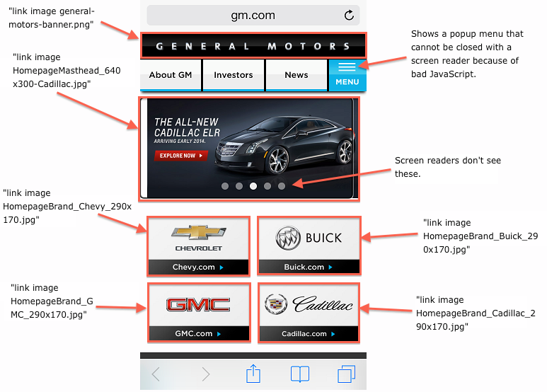
Task: Click the HomepageBrand_Chevy annotation text
Action: pos(67,207)
